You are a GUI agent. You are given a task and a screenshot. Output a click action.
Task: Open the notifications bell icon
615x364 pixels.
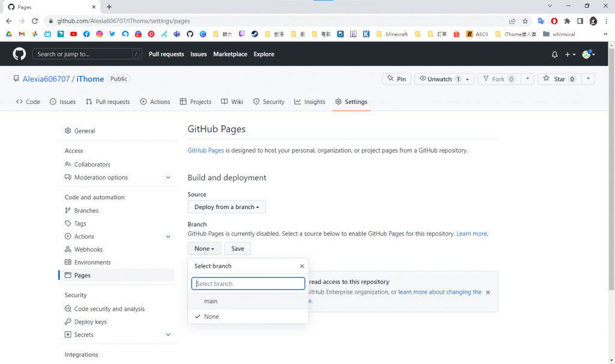554,54
